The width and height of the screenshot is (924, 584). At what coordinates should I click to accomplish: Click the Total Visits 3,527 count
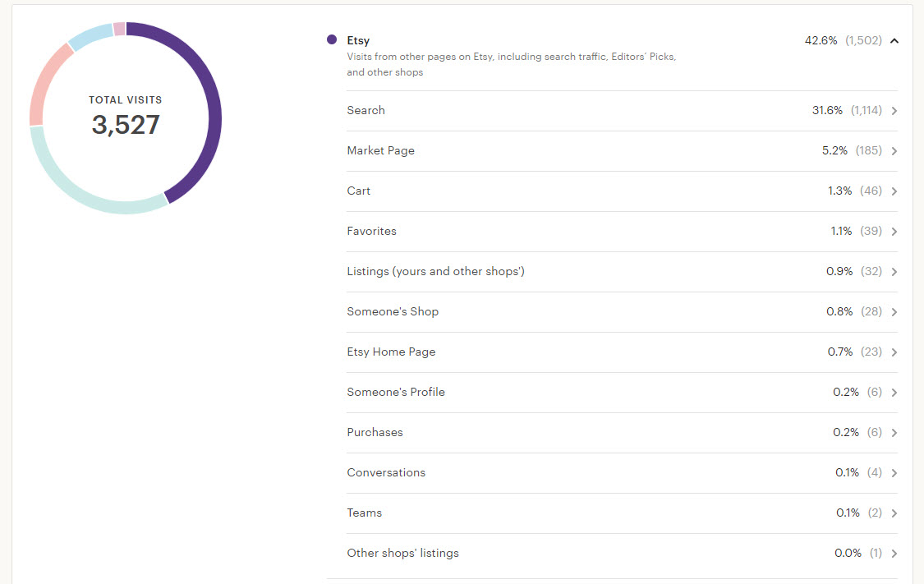126,125
